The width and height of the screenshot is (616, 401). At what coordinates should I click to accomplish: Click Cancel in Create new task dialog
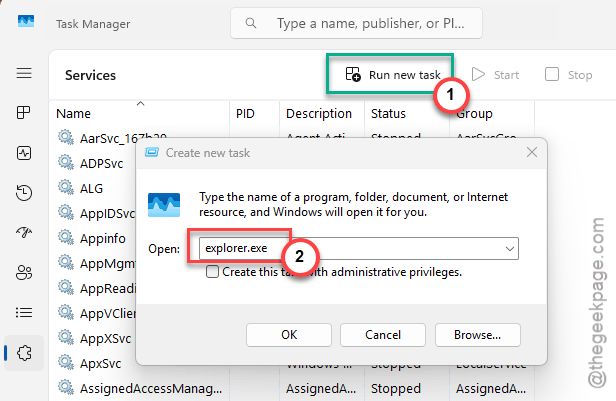click(x=383, y=335)
